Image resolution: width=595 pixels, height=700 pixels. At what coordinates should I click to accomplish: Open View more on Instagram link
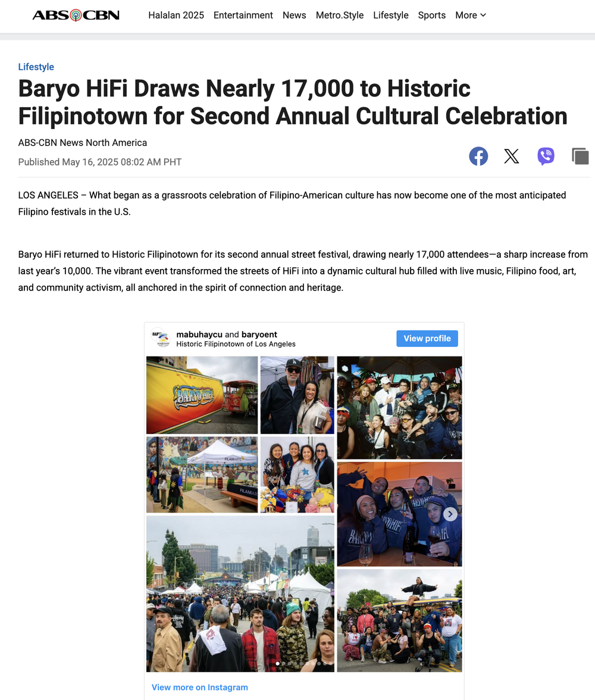pyautogui.click(x=199, y=687)
